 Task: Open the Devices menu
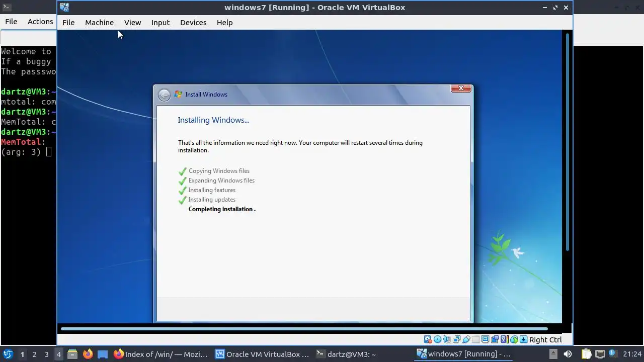click(193, 22)
